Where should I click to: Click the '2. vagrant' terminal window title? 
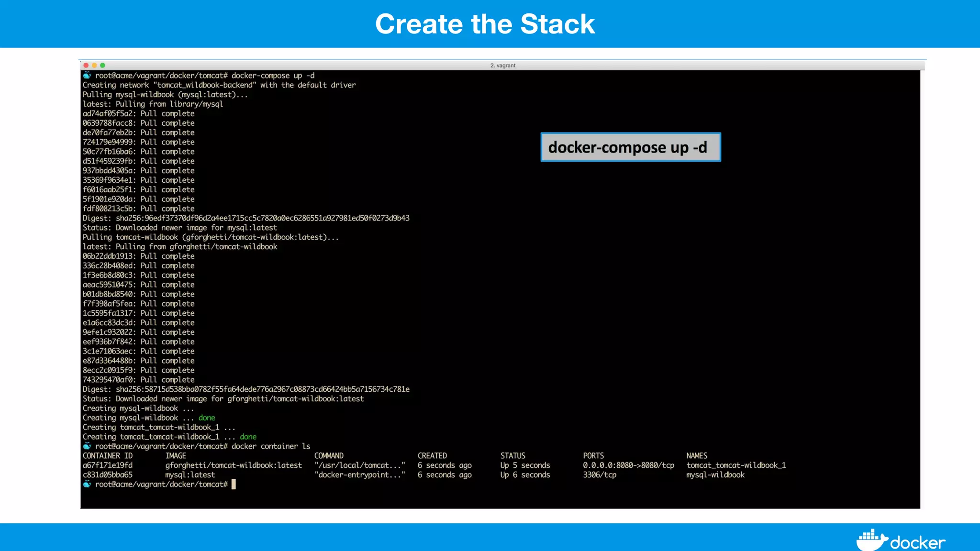coord(502,66)
